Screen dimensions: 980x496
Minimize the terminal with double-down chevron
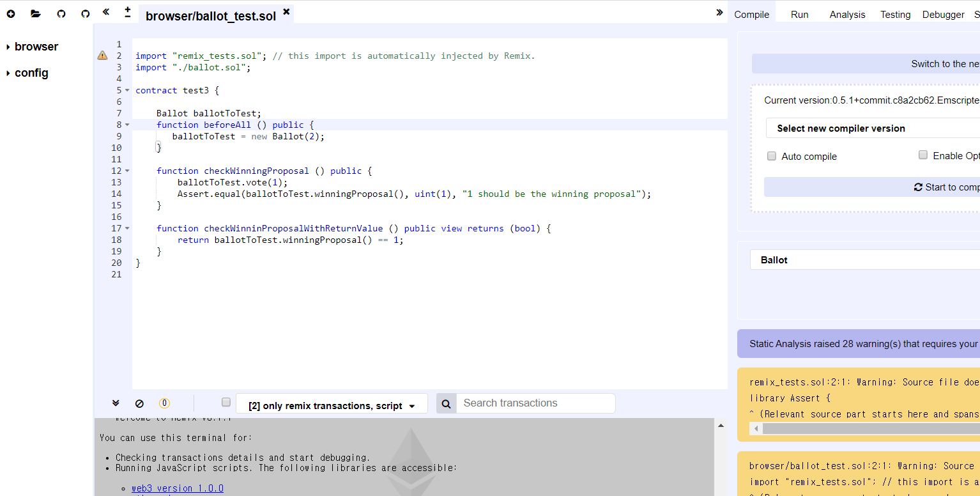click(x=116, y=403)
